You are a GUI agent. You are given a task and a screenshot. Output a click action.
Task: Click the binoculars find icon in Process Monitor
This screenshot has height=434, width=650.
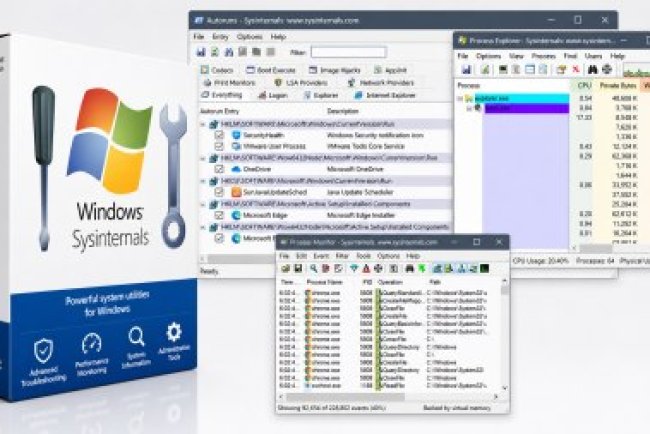(x=410, y=269)
